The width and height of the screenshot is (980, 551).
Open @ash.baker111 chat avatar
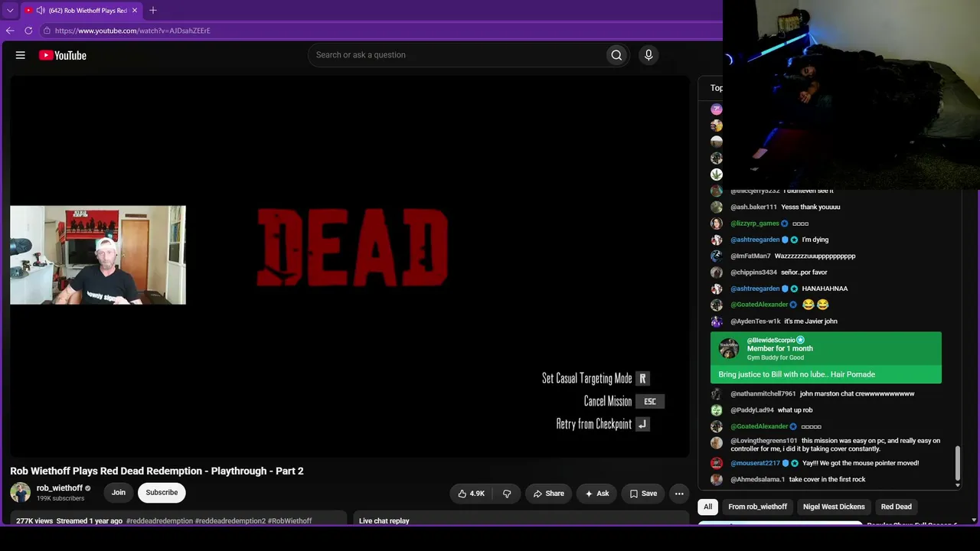pyautogui.click(x=717, y=207)
